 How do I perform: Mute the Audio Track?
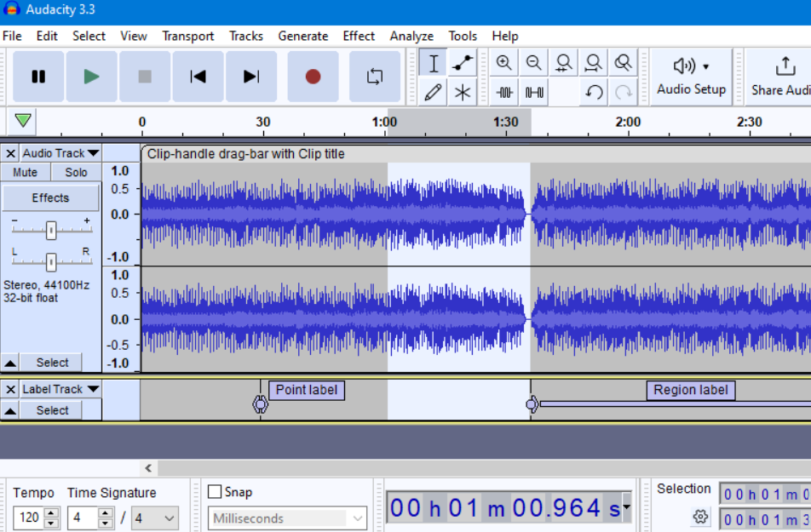pos(25,172)
